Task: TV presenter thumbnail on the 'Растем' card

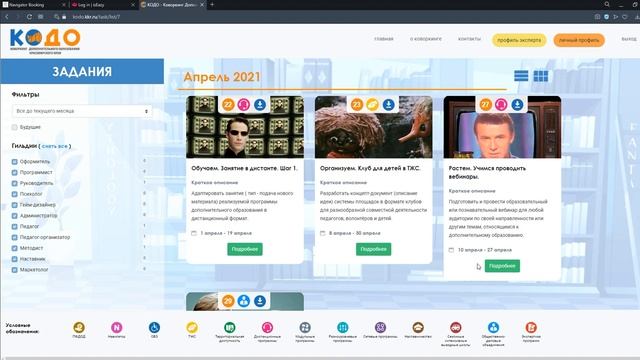Action: pos(502,127)
